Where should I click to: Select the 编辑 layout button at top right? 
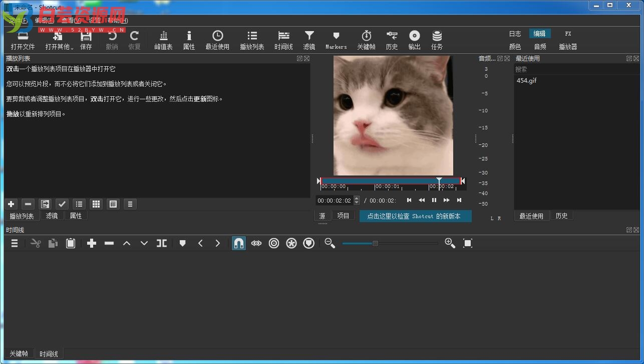point(540,34)
